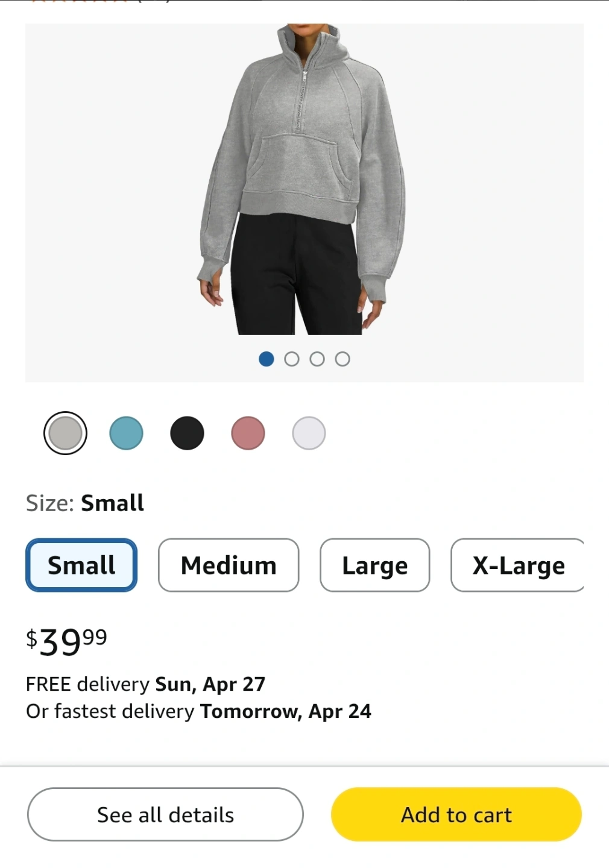Open See all details

[165, 814]
